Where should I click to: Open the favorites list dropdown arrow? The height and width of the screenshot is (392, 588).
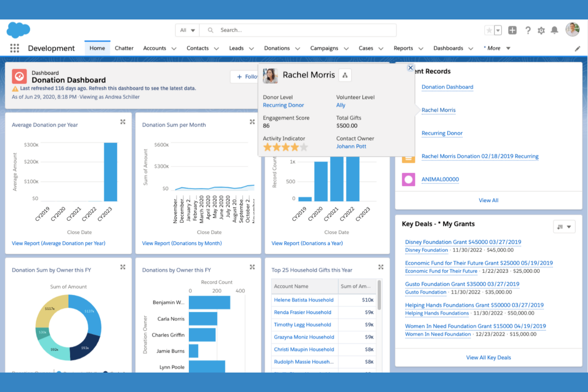point(498,30)
